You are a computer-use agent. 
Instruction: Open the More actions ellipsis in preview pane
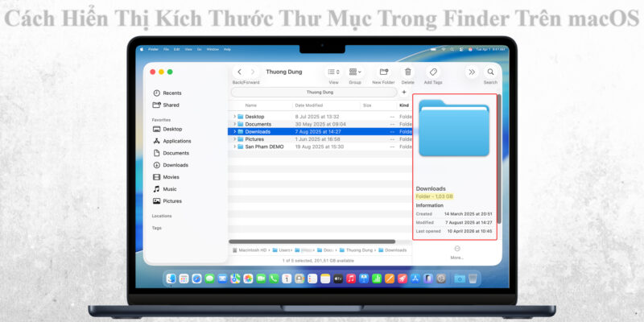[457, 249]
